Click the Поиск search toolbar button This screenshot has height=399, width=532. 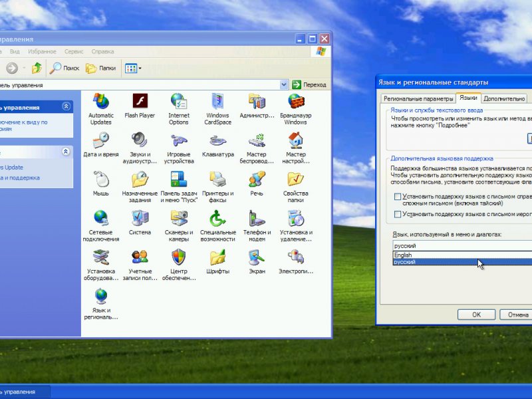[65, 68]
